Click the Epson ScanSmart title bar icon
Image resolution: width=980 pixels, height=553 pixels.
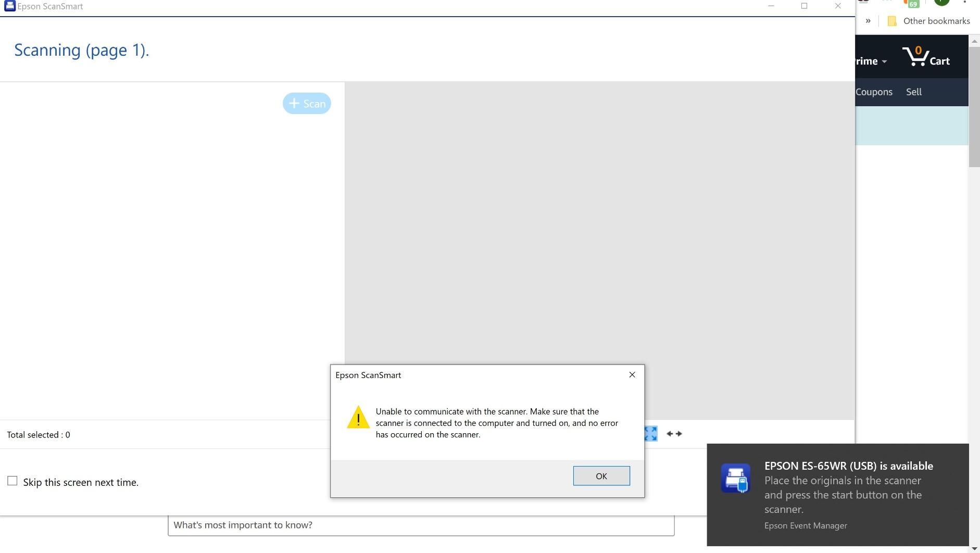[x=9, y=6]
